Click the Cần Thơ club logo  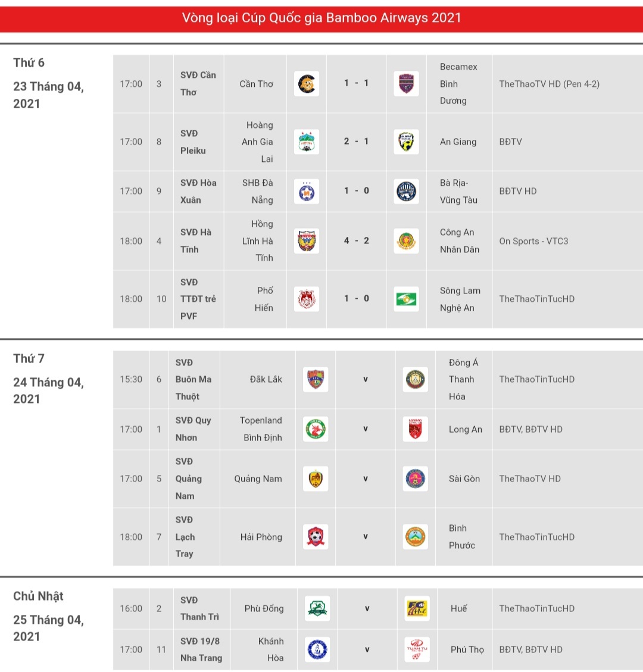pyautogui.click(x=307, y=84)
